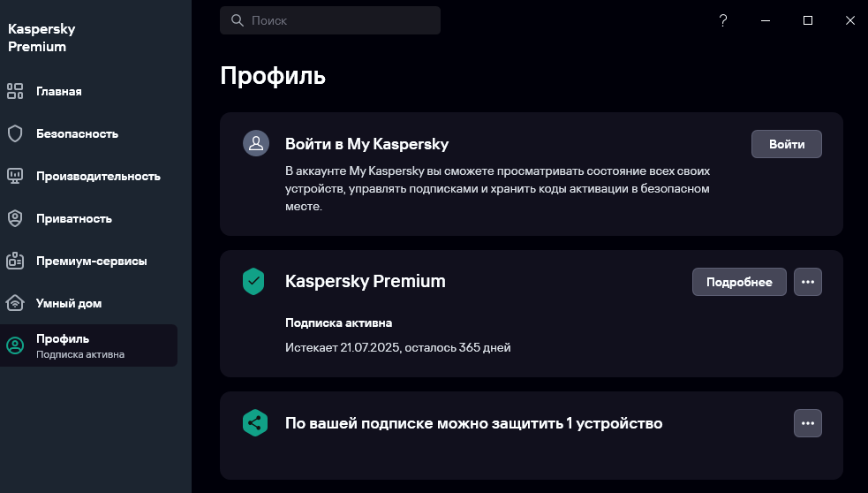868x493 pixels.
Task: Click the Умный дом house icon
Action: 15,303
